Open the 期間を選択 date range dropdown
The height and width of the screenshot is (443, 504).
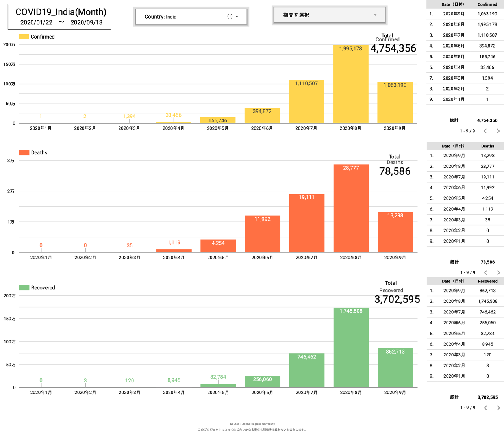[x=329, y=15]
